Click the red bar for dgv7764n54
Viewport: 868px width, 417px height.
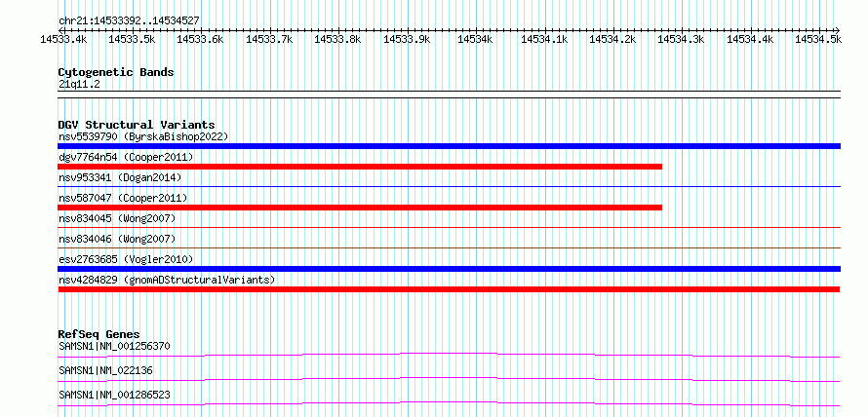(360, 167)
